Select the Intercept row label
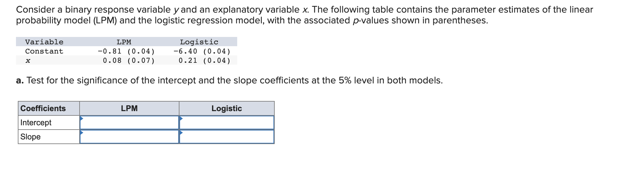This screenshot has height=189, width=644. coord(35,122)
